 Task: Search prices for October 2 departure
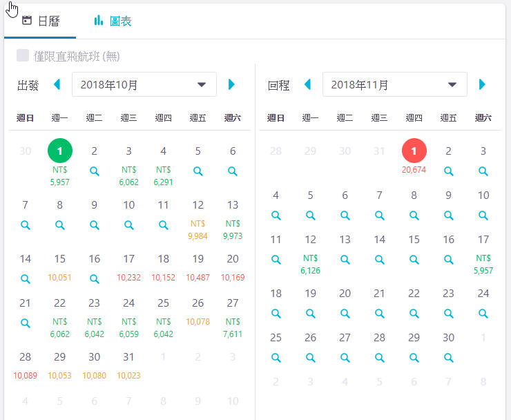95,170
